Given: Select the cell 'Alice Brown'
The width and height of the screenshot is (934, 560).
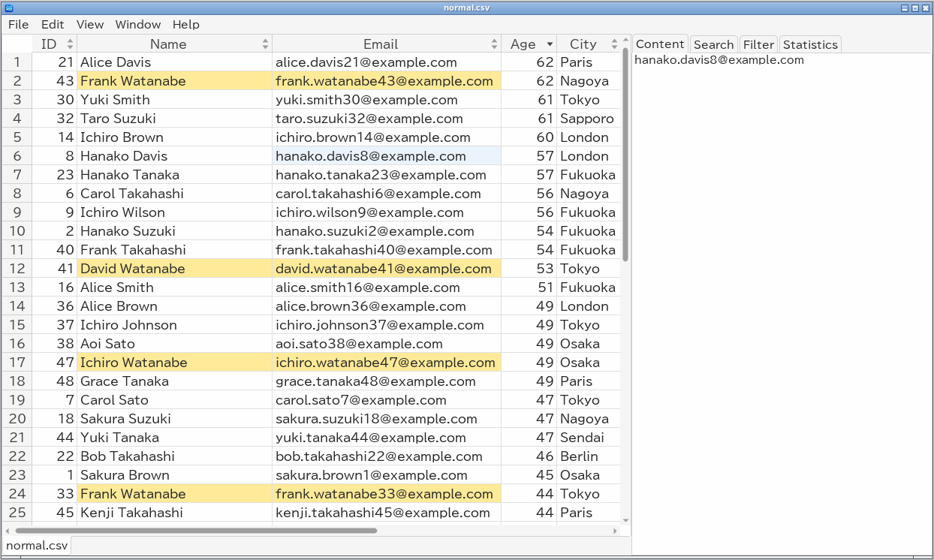Looking at the screenshot, I should point(174,306).
